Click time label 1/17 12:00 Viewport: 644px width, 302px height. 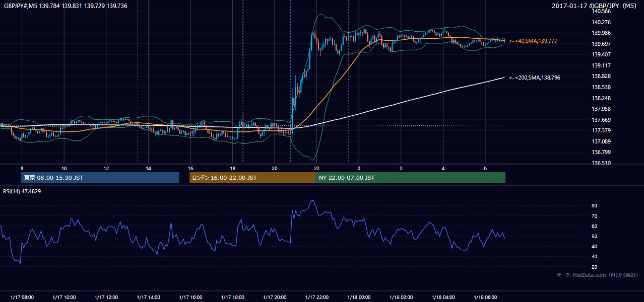pos(106,297)
